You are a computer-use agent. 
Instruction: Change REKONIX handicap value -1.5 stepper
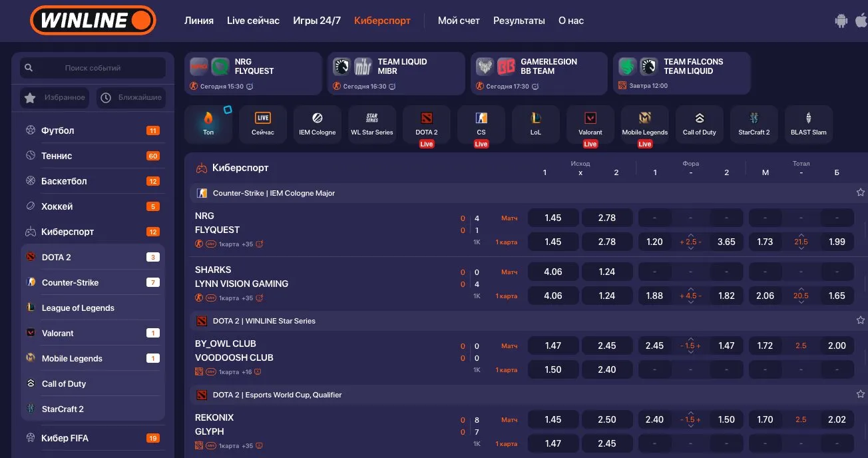tap(690, 419)
